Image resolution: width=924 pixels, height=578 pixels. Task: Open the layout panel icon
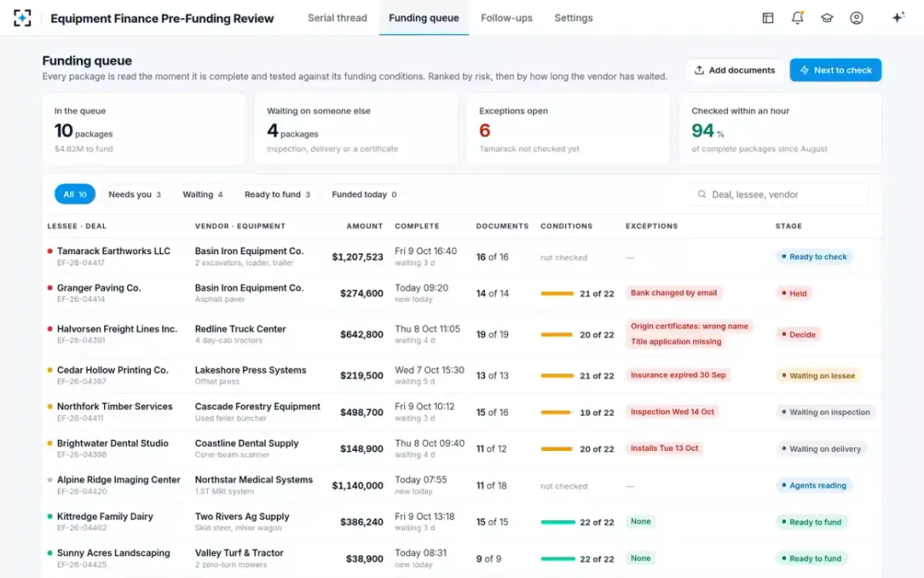(x=768, y=18)
